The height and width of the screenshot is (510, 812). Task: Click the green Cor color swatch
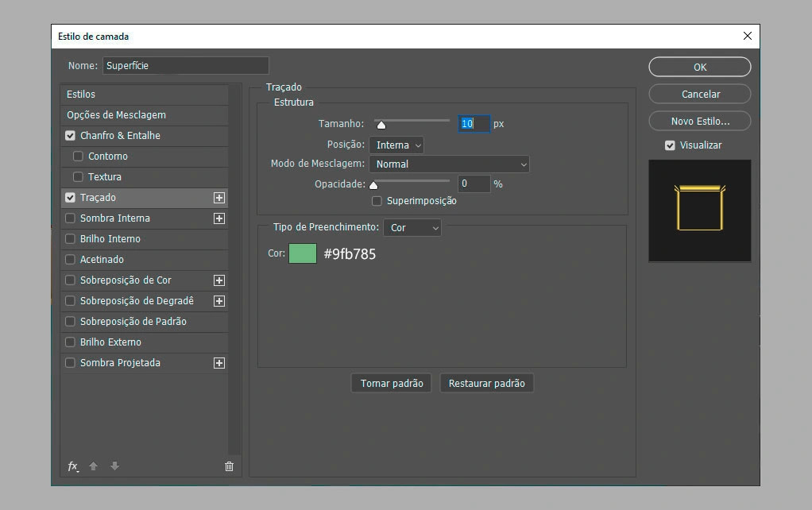point(303,254)
